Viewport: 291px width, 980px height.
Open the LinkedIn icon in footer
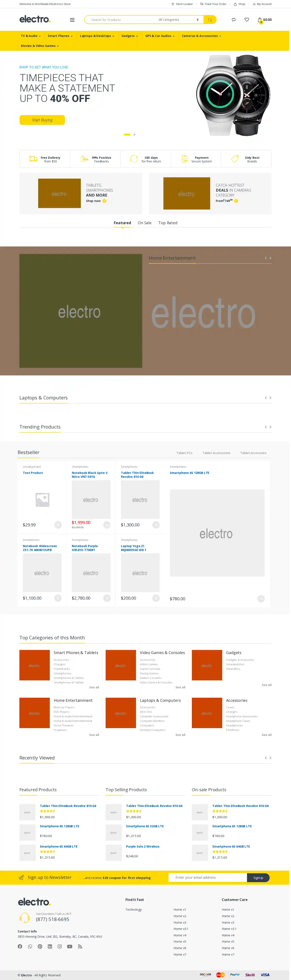pos(50,946)
